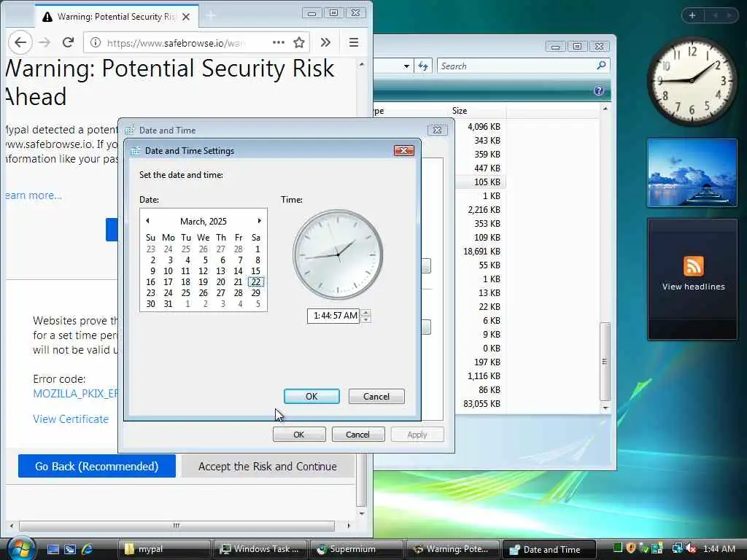747x560 pixels.
Task: Click Cancel in the Date and Time dialog
Action: coord(357,435)
